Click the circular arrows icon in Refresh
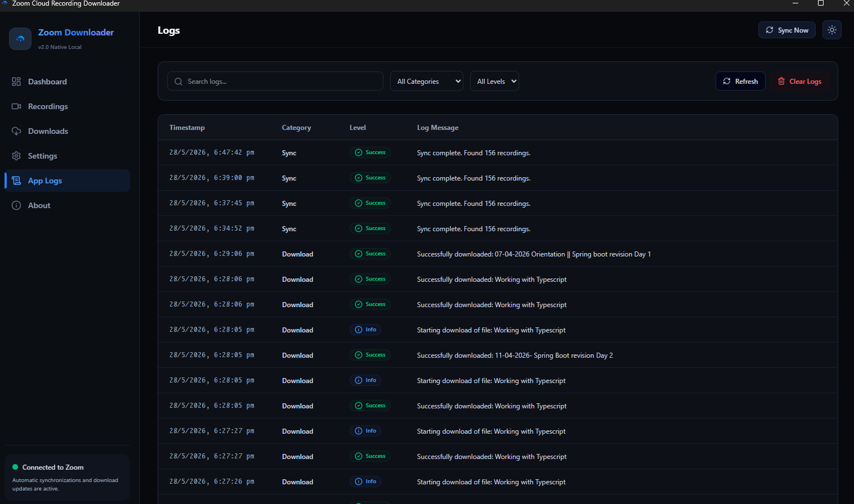Screen dimensions: 854x504 pyautogui.click(x=727, y=81)
